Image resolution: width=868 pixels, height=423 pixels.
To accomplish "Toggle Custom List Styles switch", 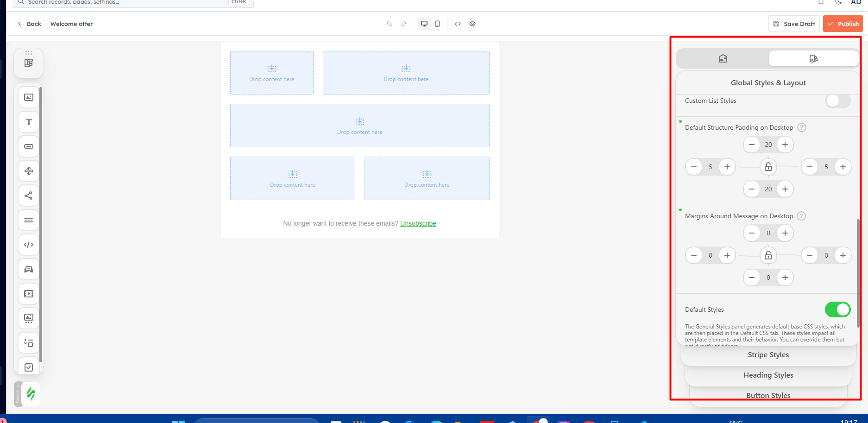I will pos(837,101).
